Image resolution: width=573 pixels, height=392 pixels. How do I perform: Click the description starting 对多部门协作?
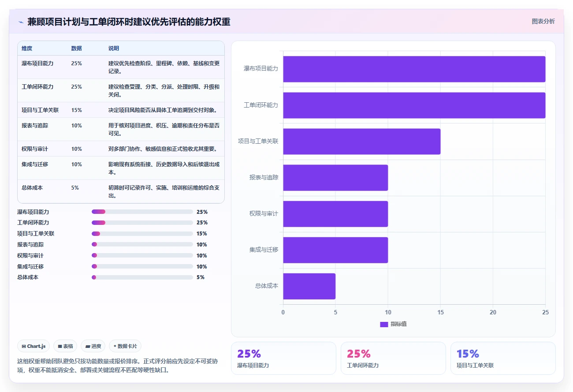[163, 149]
